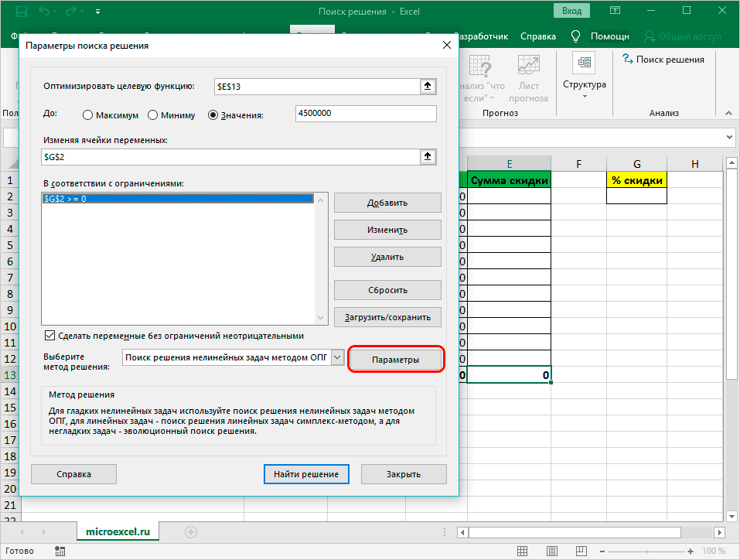This screenshot has height=560, width=740.
Task: Select the Максимум radio option
Action: point(88,115)
